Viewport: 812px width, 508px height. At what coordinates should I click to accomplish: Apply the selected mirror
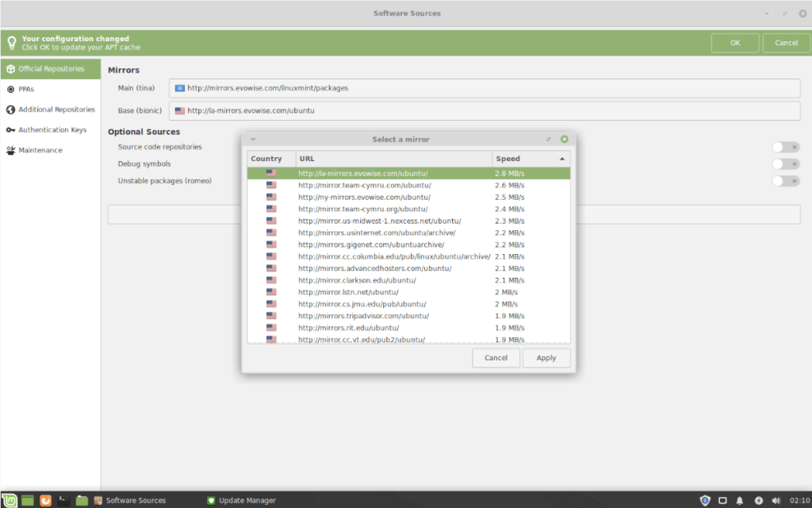(x=546, y=358)
